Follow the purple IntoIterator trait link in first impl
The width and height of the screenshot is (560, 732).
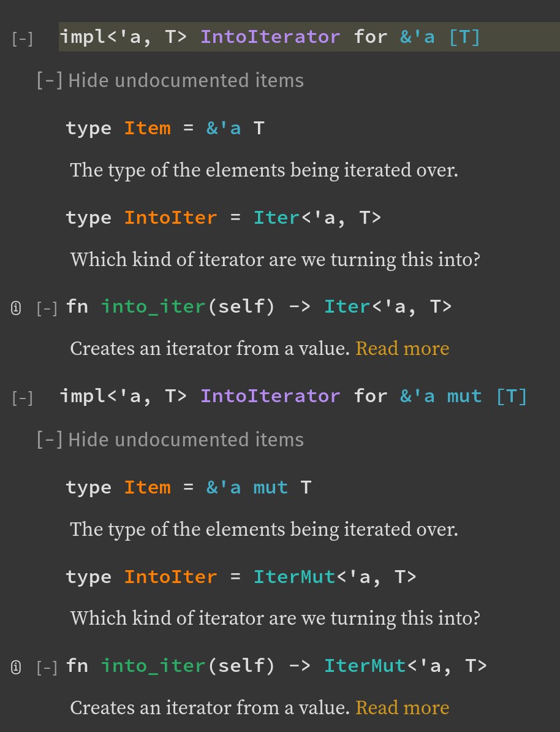270,36
